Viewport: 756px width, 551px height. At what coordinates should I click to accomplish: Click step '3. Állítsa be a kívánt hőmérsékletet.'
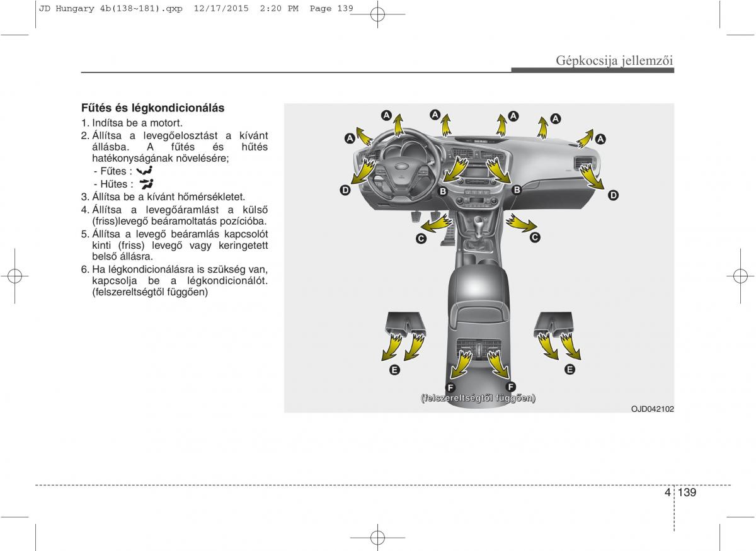pos(163,196)
